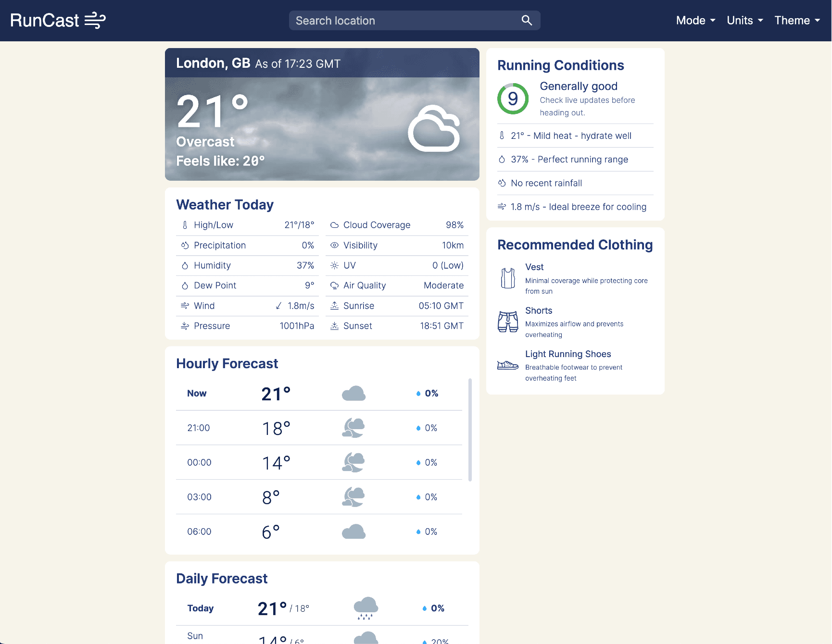Open the Units dropdown menu
This screenshot has height=644, width=832.
pos(744,20)
